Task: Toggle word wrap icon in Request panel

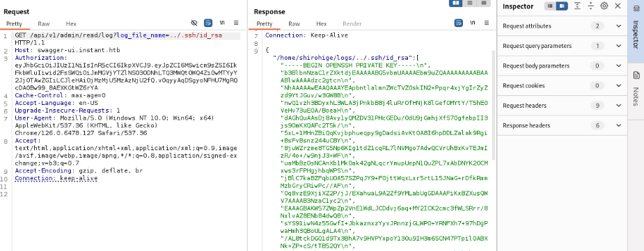Action: [208, 23]
